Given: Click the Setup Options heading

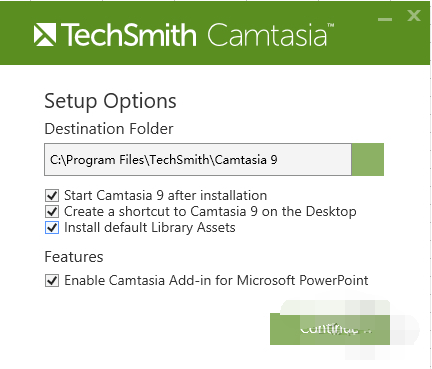Looking at the screenshot, I should coord(110,101).
